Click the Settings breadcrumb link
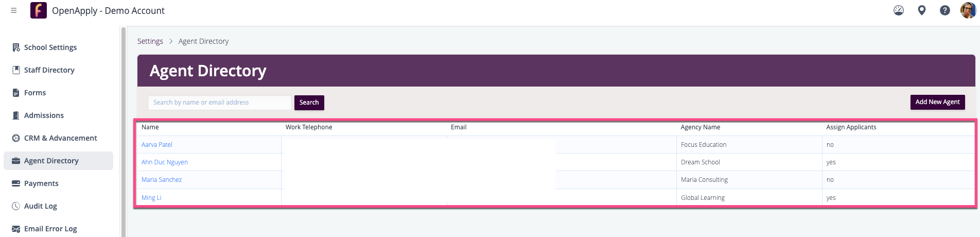This screenshot has height=237, width=980. pos(150,41)
